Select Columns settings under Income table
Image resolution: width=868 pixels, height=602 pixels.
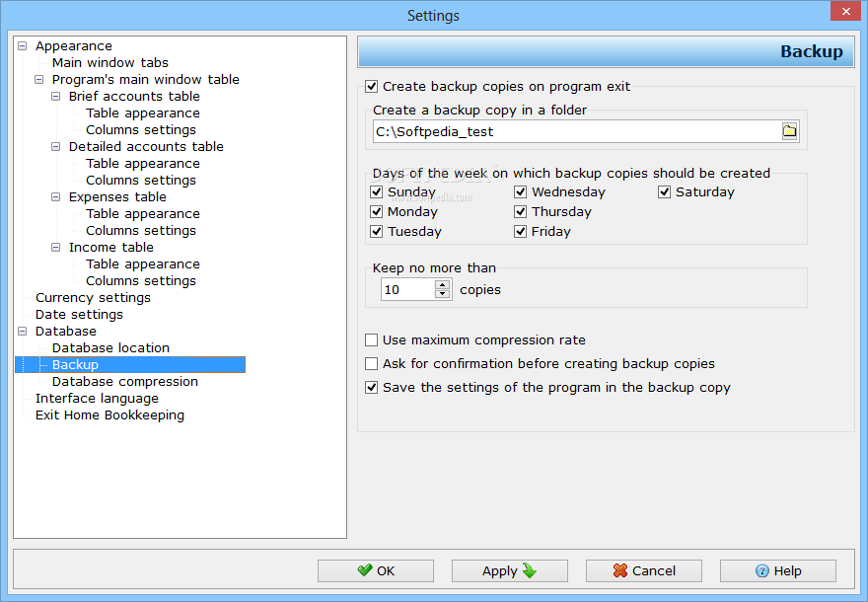141,281
